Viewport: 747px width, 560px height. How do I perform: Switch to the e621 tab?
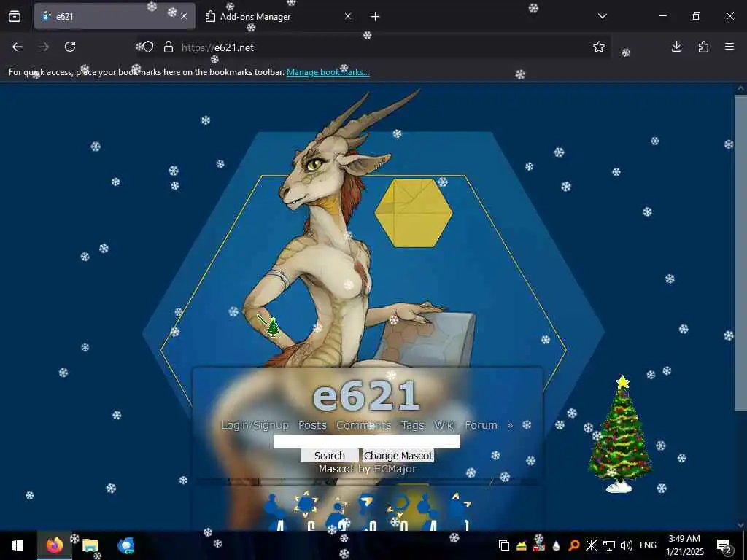coord(115,17)
